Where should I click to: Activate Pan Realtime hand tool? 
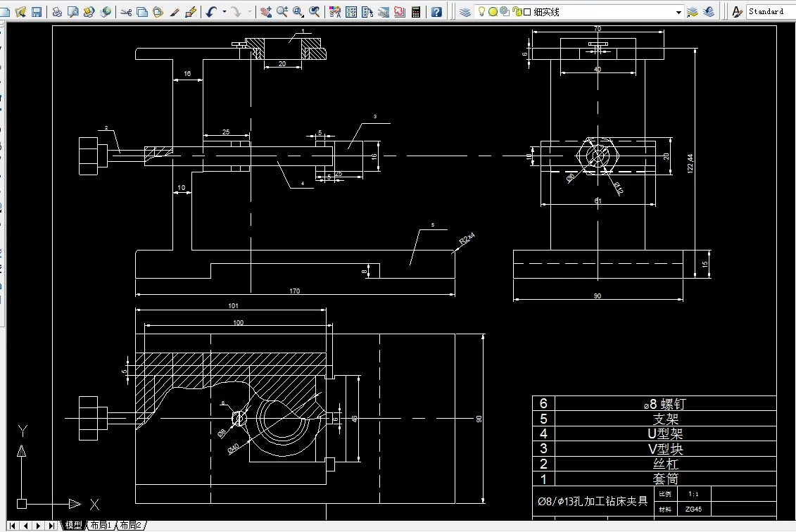point(265,12)
